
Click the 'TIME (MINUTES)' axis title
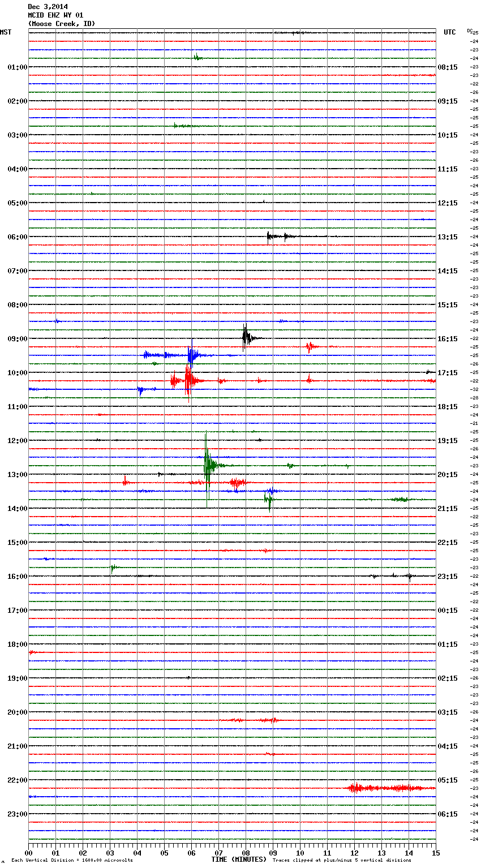pyautogui.click(x=239, y=860)
